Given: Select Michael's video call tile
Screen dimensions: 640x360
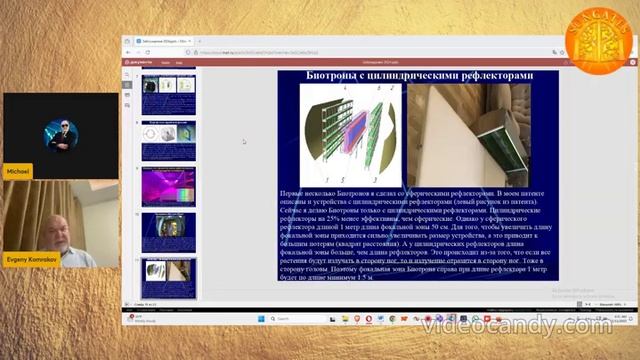Looking at the screenshot, I should pyautogui.click(x=61, y=136).
